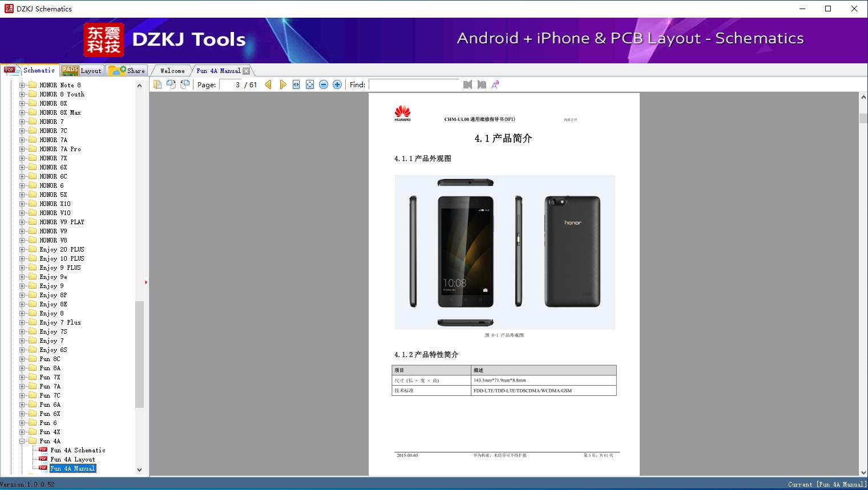This screenshot has width=868, height=490.
Task: Open the Share tab
Action: click(127, 71)
